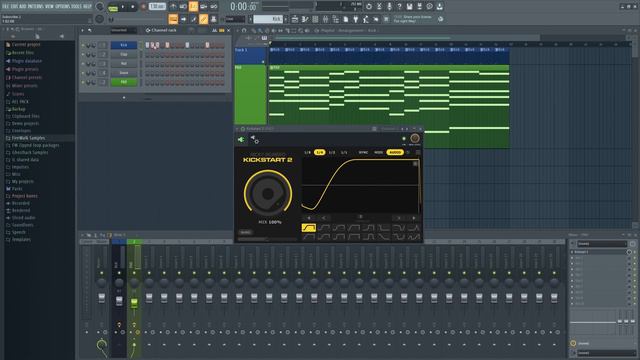Click the left arrow button under the Kickstart curve display
This screenshot has width=640, height=360.
309,218
